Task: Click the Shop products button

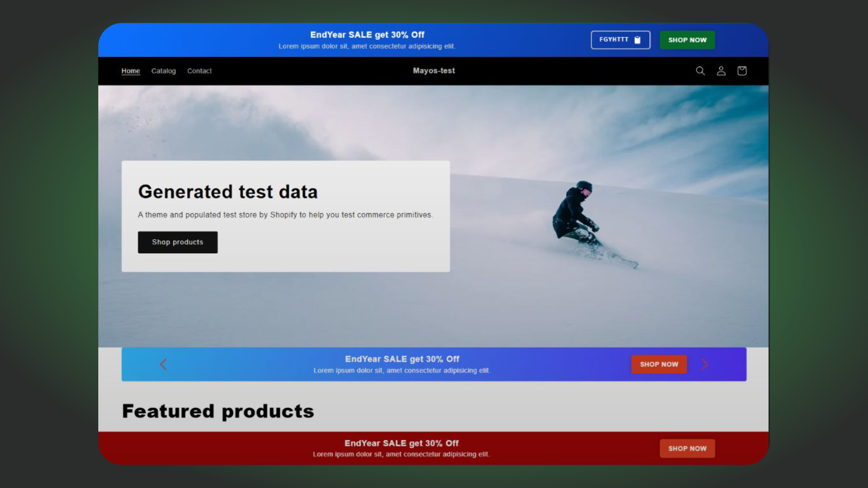Action: click(x=177, y=242)
